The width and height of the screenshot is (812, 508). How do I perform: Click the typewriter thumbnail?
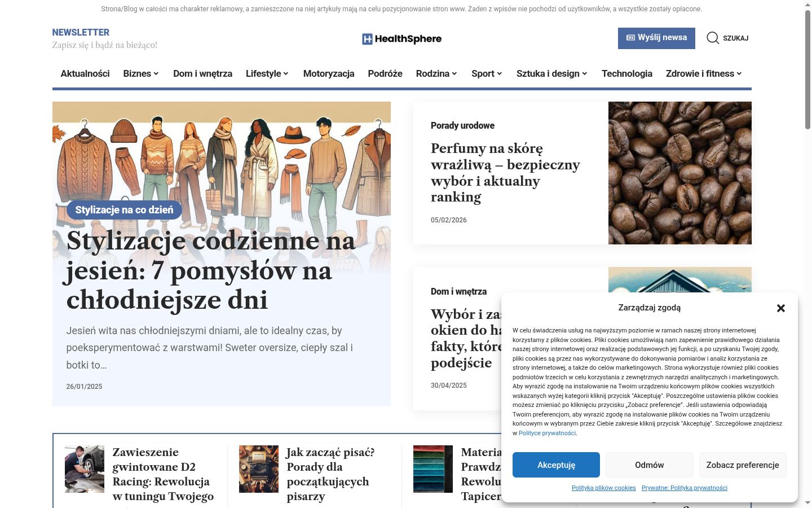[259, 469]
